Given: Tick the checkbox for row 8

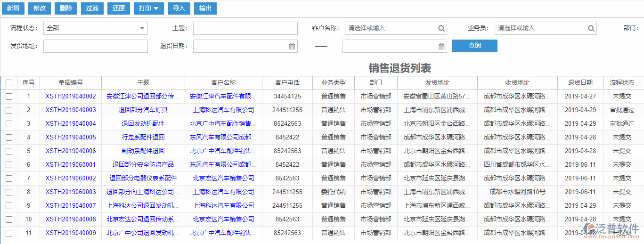Looking at the screenshot, I should click(9, 192).
